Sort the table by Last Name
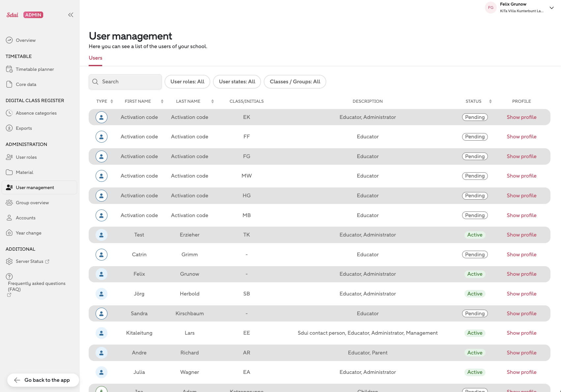The height and width of the screenshot is (392, 561). pos(213,101)
